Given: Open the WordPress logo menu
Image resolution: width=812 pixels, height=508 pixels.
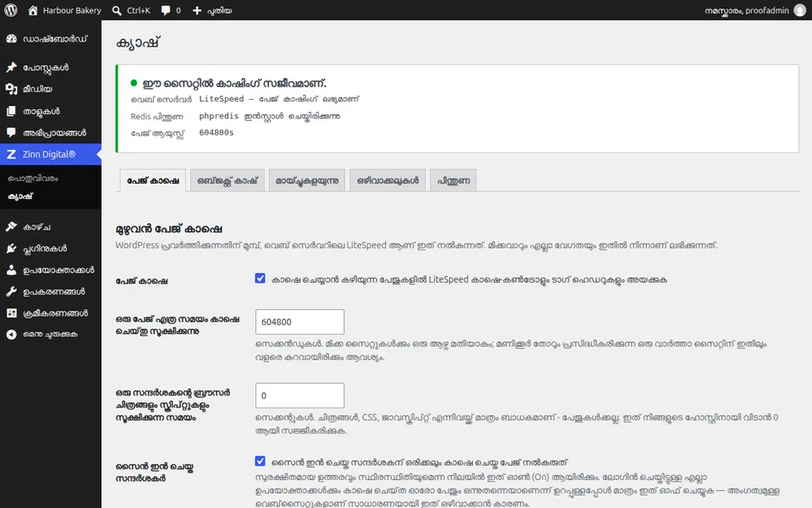Looking at the screenshot, I should [11, 10].
